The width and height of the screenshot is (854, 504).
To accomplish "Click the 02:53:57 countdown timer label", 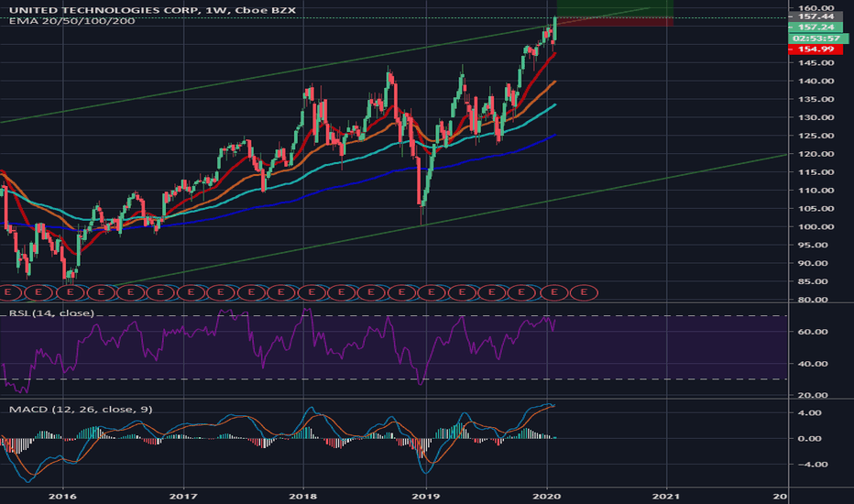I will 816,38.
